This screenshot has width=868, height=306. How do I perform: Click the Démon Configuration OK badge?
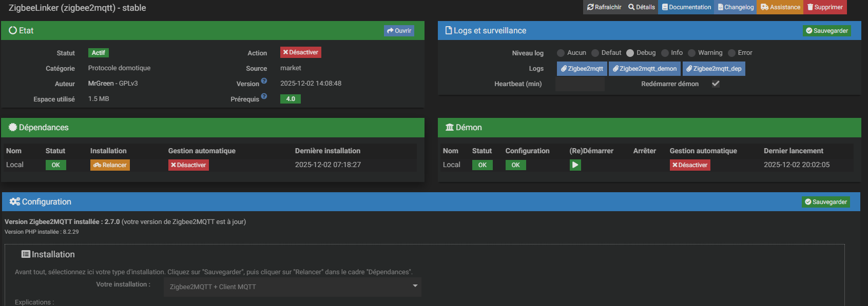tap(516, 165)
